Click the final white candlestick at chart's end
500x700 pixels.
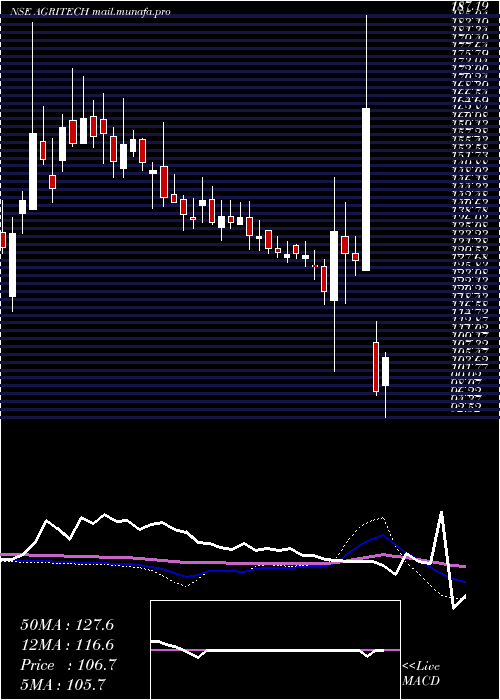click(385, 371)
